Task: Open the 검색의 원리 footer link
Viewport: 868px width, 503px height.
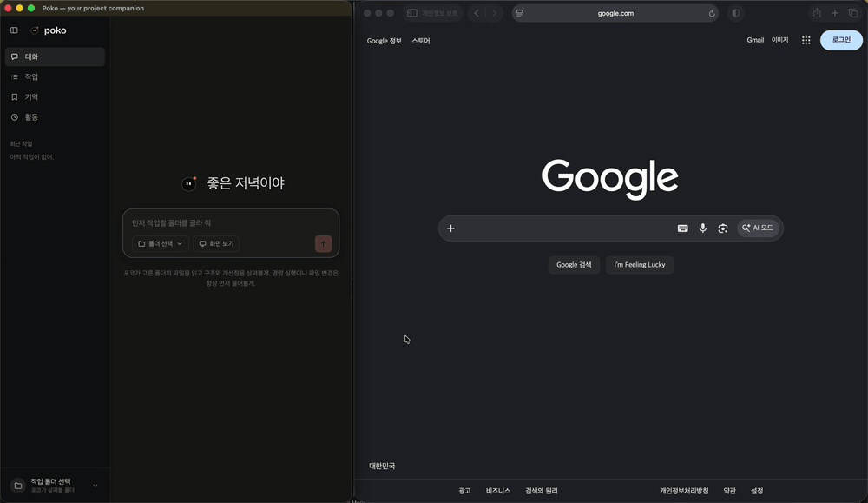Action: tap(542, 491)
